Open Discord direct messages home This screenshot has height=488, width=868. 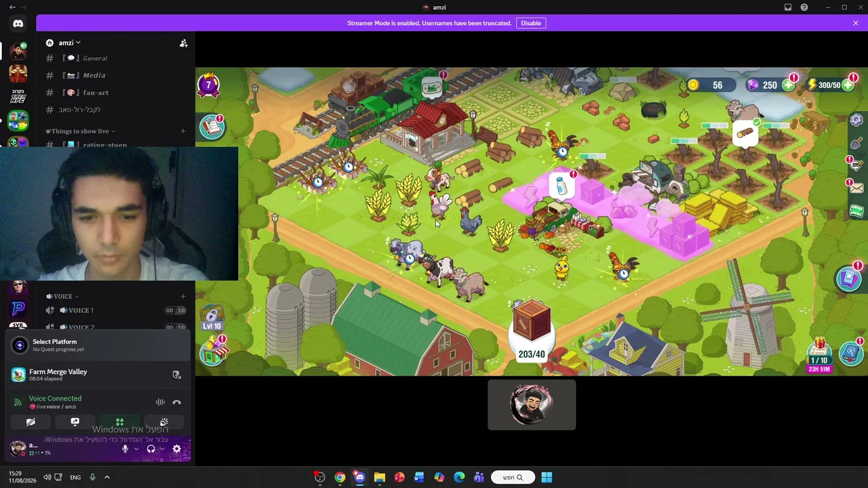pos(18,24)
